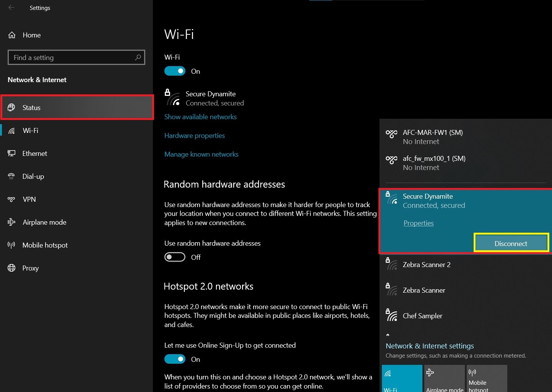Click the back arrow in Settings
The width and height of the screenshot is (552, 392).
11,8
